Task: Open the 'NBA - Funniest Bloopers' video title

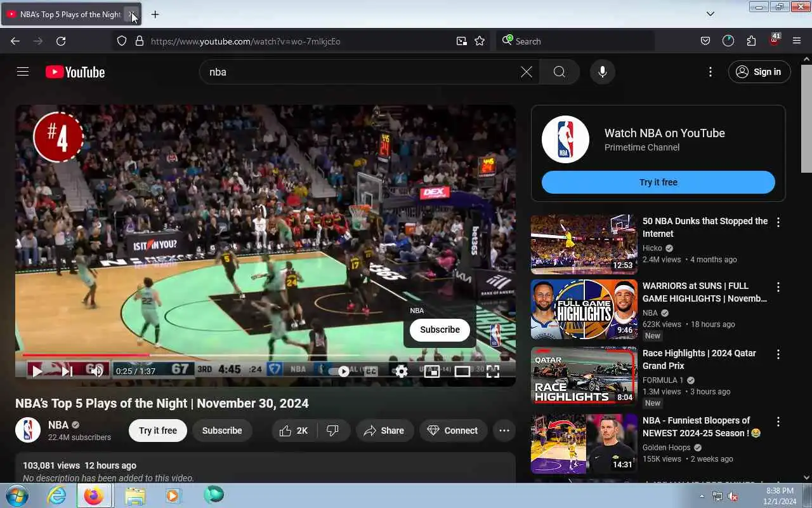Action: point(701,427)
